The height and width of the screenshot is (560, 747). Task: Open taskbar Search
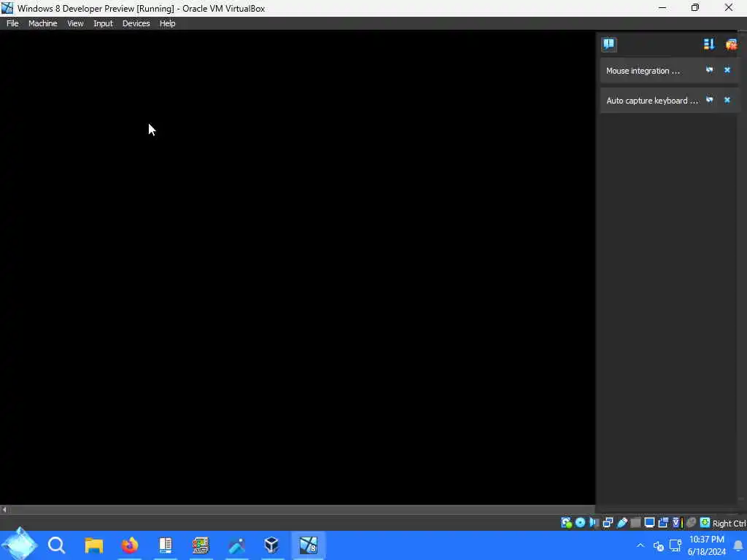point(57,545)
